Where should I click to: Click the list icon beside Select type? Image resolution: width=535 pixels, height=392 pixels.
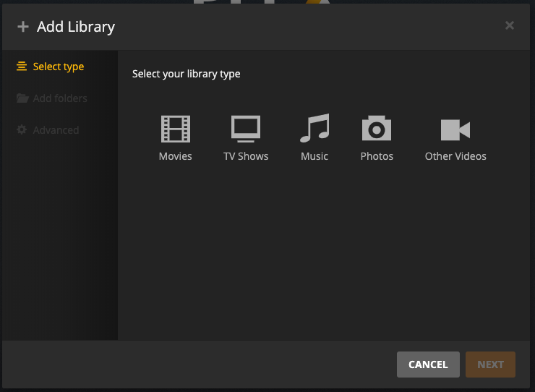coord(22,67)
